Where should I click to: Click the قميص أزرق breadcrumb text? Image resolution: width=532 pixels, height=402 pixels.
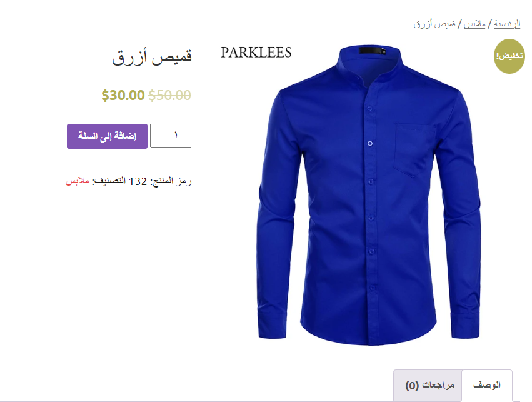[x=434, y=24]
